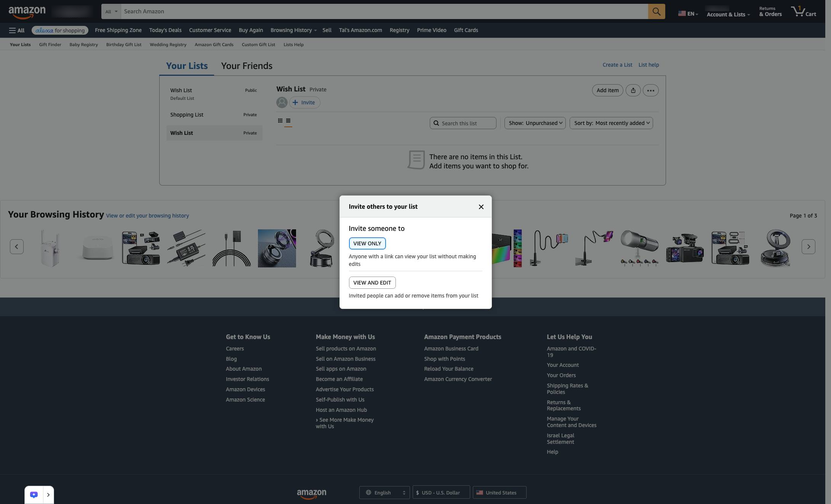
Task: Click the share list icon
Action: point(633,90)
